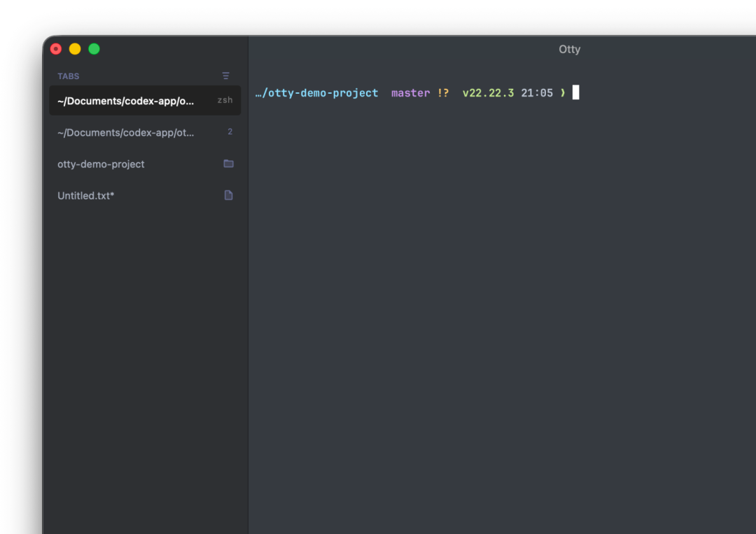This screenshot has width=756, height=534.
Task: Click the Otty window title
Action: [x=569, y=49]
